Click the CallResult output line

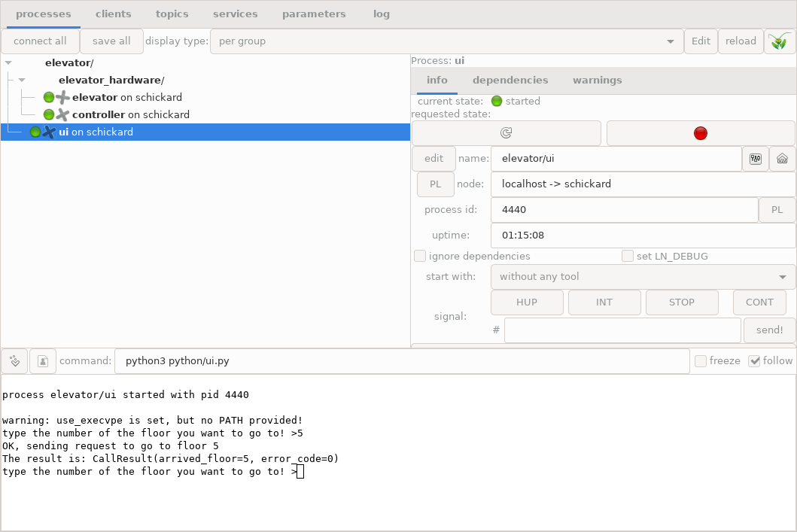(170, 459)
